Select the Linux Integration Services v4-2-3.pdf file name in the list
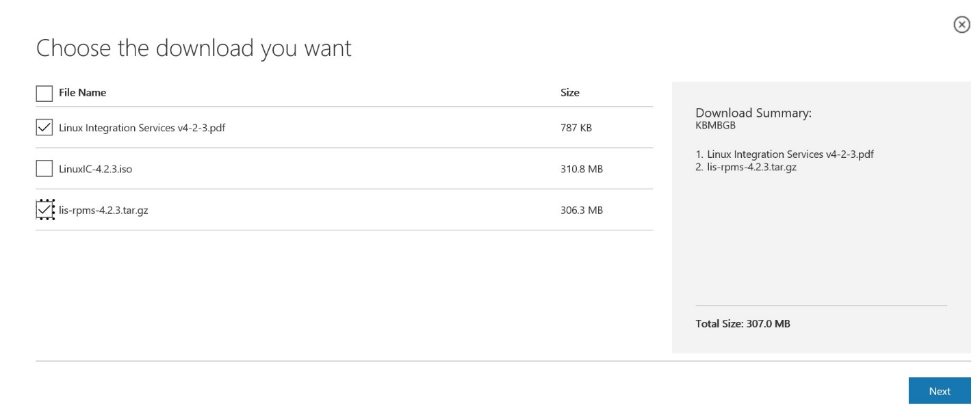980x417 pixels. coord(142,128)
